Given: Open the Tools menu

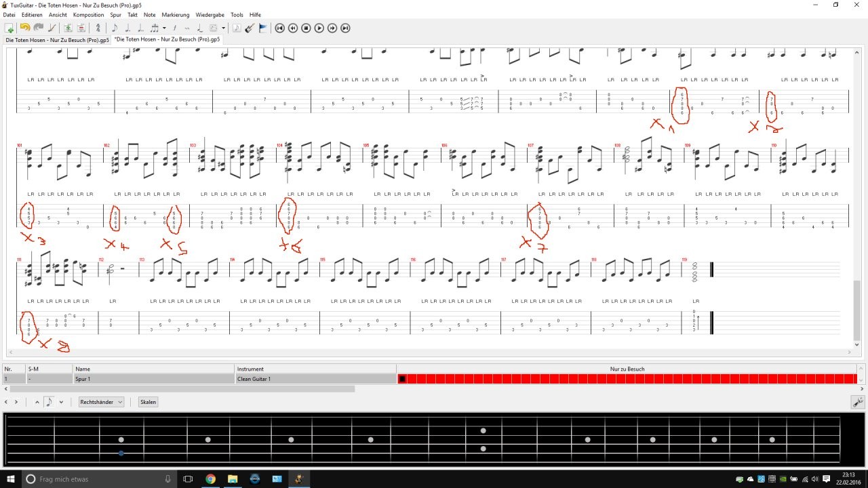Looking at the screenshot, I should (x=237, y=14).
